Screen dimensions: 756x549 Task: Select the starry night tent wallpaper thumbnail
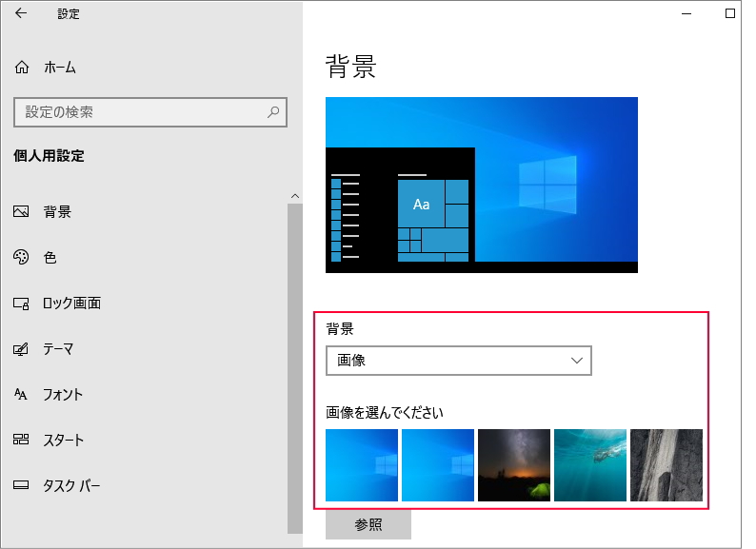point(514,465)
